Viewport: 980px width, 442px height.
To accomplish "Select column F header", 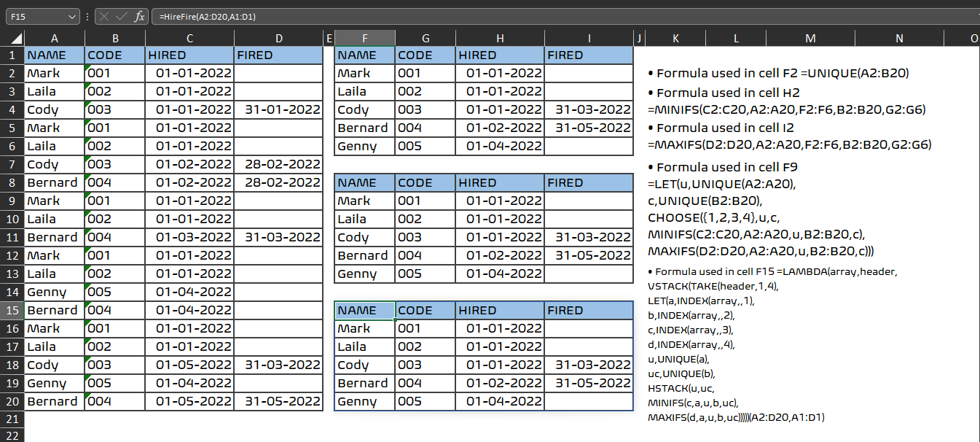I will point(364,38).
